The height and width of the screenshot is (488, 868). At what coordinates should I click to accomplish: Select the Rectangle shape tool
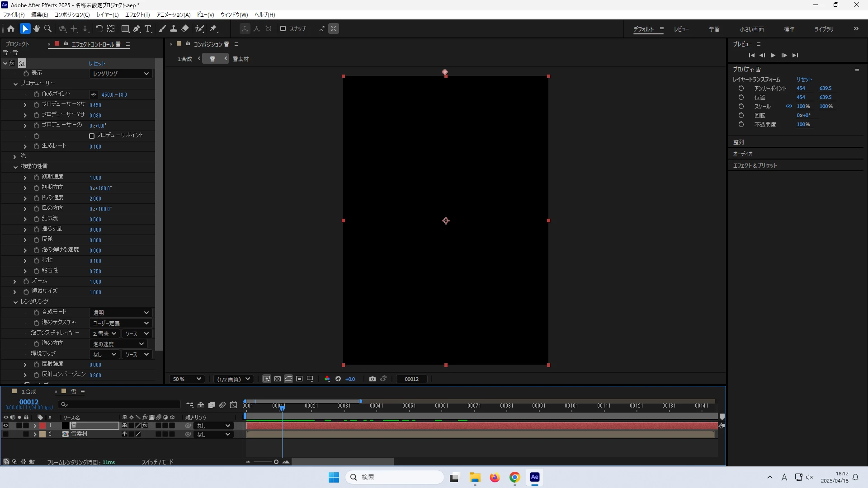coord(125,28)
